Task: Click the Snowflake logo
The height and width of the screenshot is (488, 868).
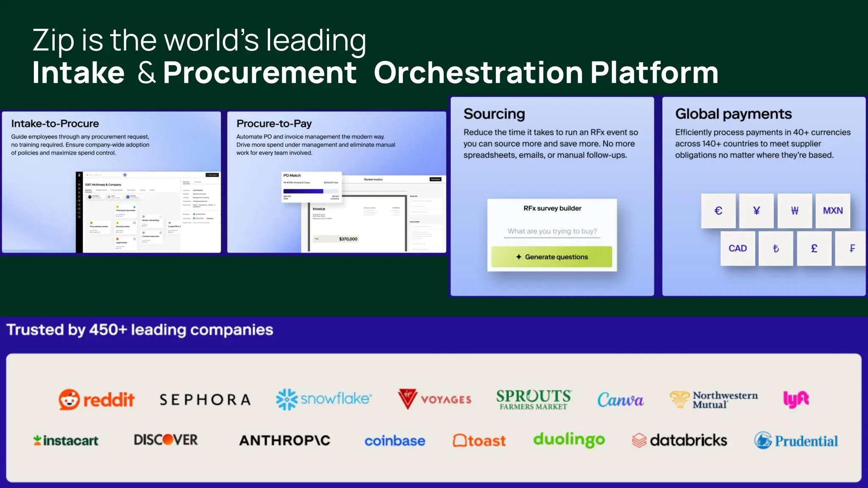Action: [324, 399]
